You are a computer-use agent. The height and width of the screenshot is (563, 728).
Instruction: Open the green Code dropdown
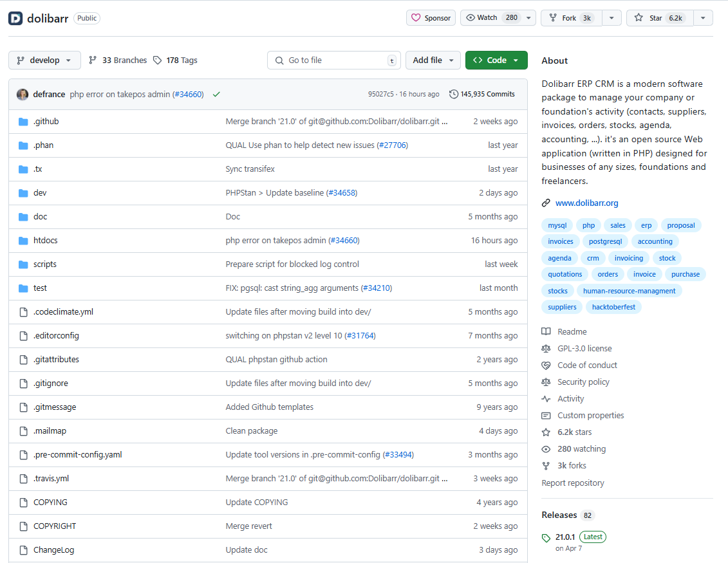click(x=496, y=60)
